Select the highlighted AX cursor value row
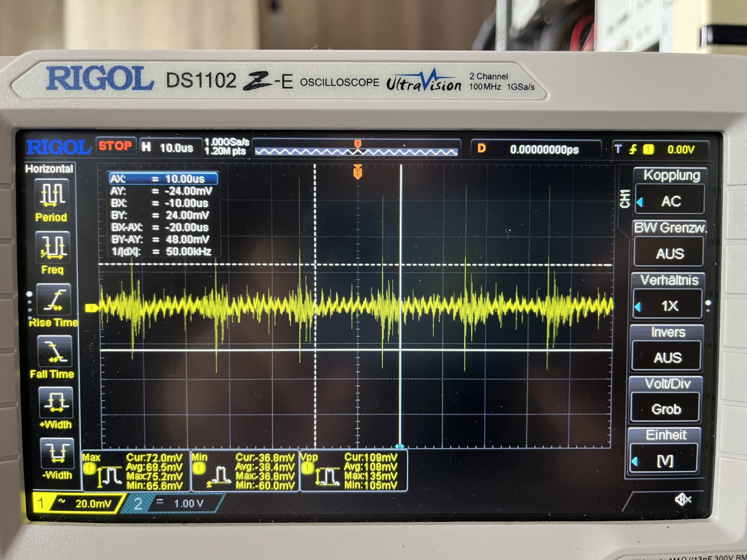This screenshot has width=747, height=560. click(x=163, y=179)
